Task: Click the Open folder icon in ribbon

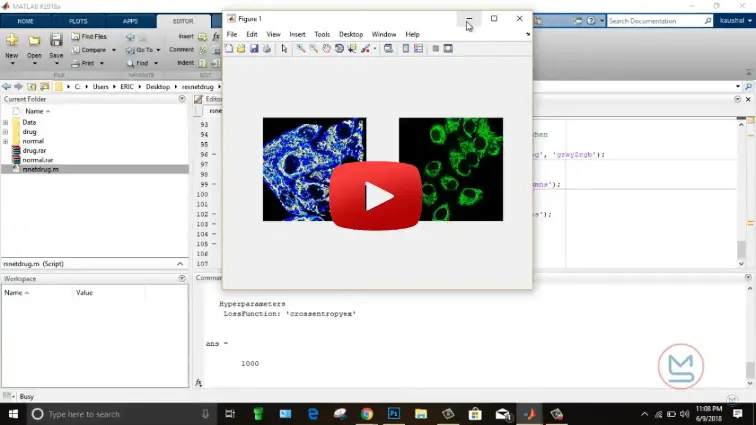Action: pos(34,41)
